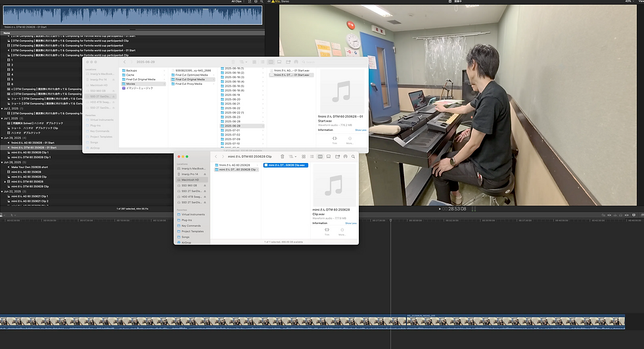The image size is (644, 349).
Task: Collapse Jul 2, 2025 group in browser
Action: click(x=2, y=108)
